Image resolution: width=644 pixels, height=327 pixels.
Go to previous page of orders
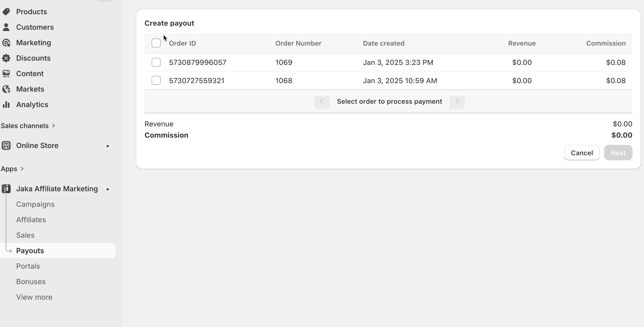coord(322,102)
